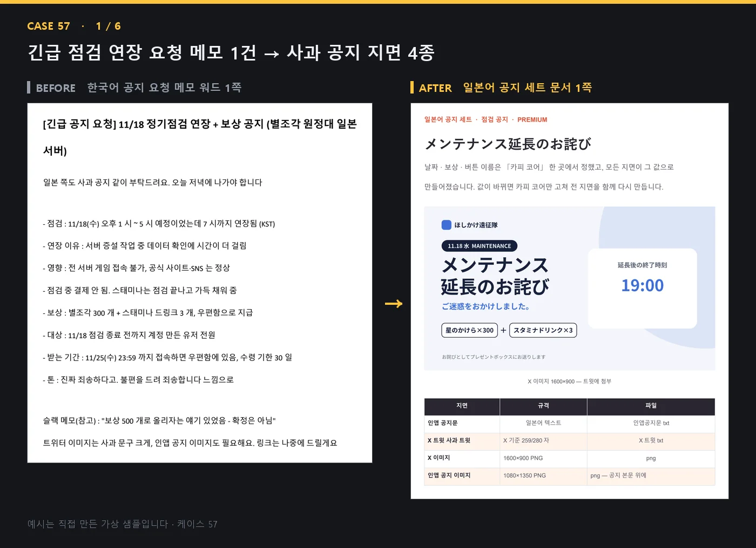This screenshot has height=548, width=756.
Task: Click the memo line '- 대상 : 11/18 점검 종료 전까지'
Action: coord(129,335)
